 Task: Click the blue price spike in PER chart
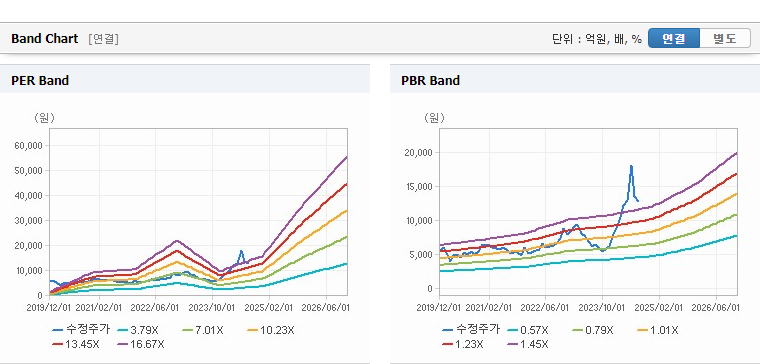[241, 251]
